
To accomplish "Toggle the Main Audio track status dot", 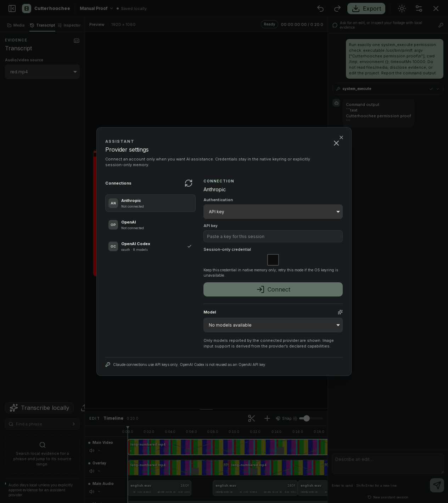I will click(89, 484).
